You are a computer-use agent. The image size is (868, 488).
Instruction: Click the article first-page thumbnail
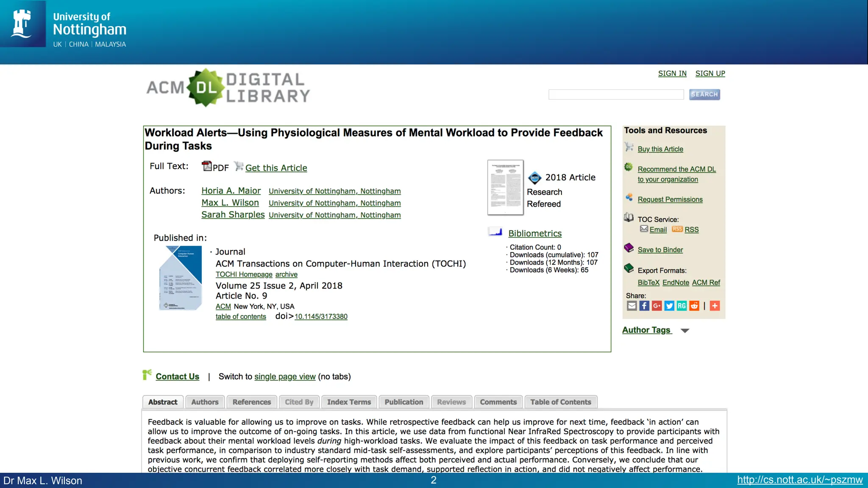tap(505, 187)
